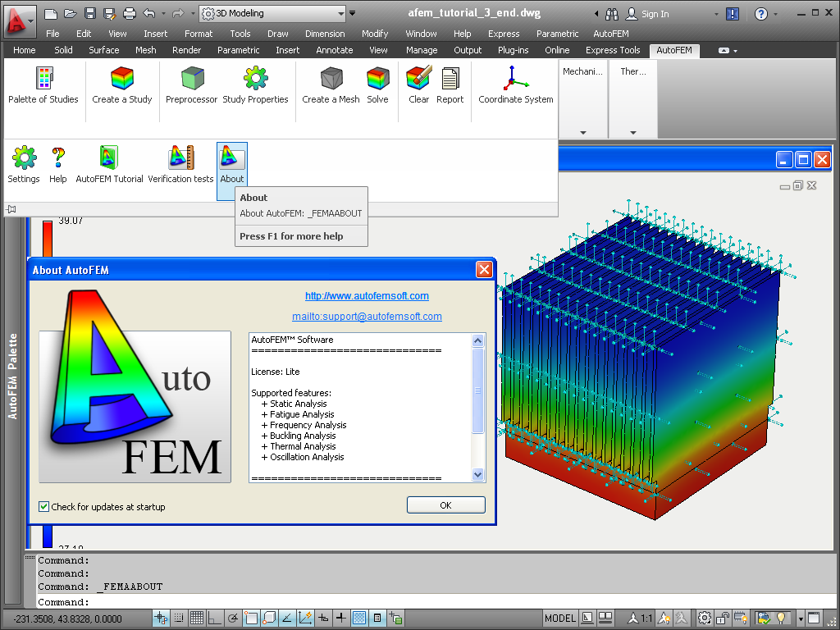The image size is (840, 630).
Task: Open the Palette of Studies
Action: 43,85
